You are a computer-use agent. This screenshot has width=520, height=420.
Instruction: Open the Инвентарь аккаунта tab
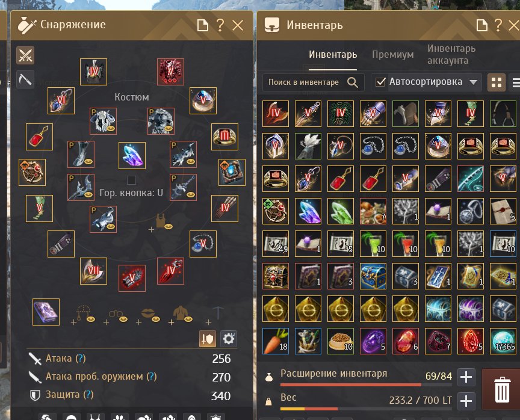pos(451,54)
